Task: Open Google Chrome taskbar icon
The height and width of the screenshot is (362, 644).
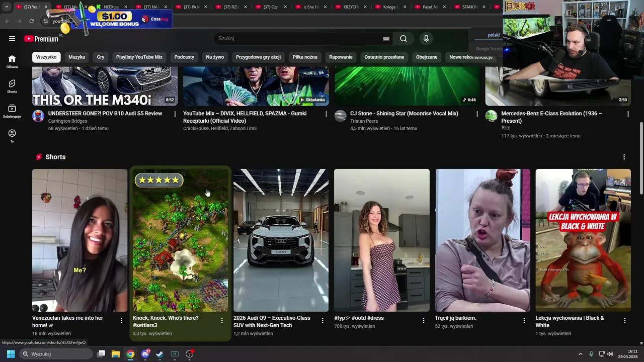Action: [130, 354]
